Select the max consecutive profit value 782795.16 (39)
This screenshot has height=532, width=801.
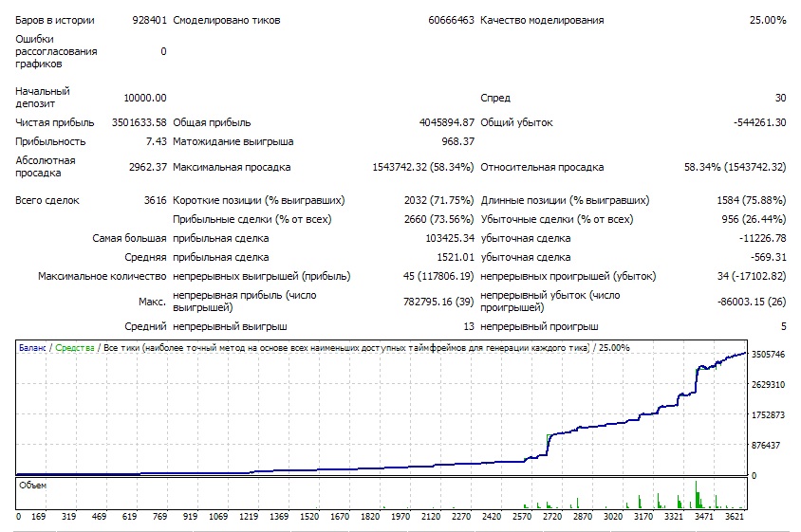point(438,302)
